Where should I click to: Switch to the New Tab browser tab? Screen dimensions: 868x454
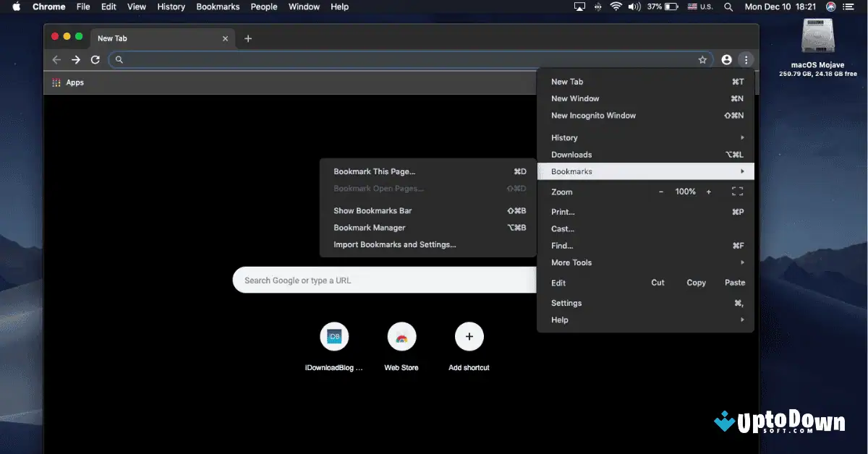(x=145, y=38)
